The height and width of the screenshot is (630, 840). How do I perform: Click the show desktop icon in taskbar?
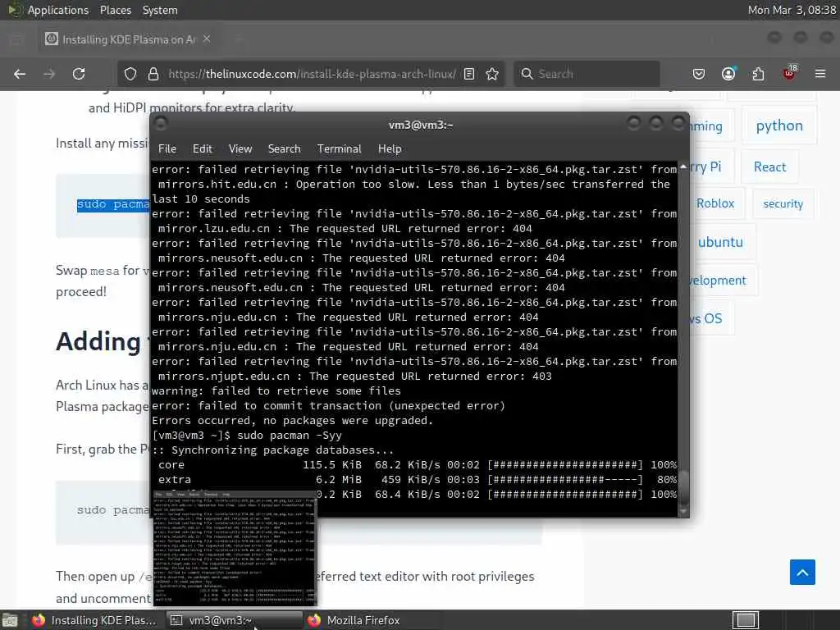10,620
